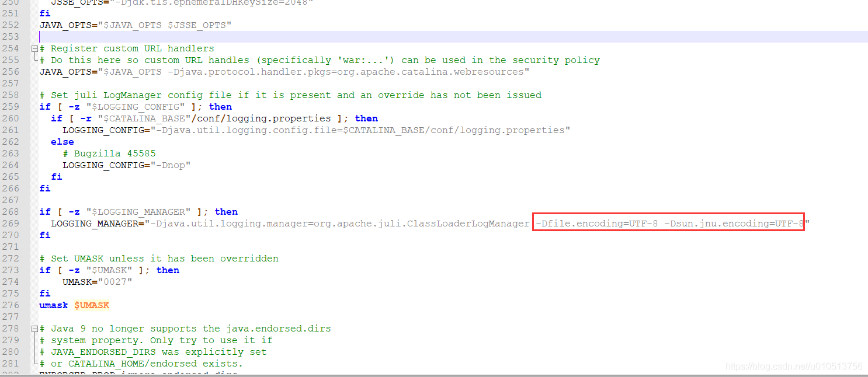
Task: Collapse fold marker at line 254
Action: [x=34, y=48]
